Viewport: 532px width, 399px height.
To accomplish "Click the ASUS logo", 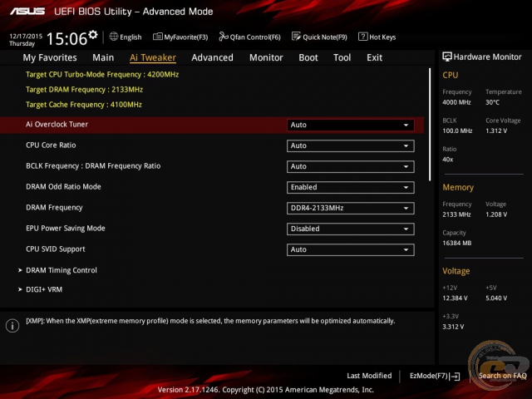I will [27, 12].
